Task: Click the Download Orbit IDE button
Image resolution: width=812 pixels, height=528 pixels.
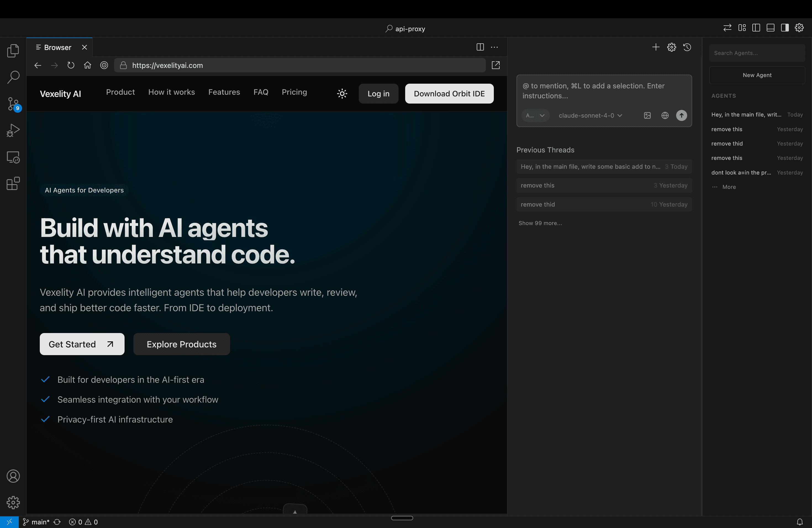Action: point(449,93)
